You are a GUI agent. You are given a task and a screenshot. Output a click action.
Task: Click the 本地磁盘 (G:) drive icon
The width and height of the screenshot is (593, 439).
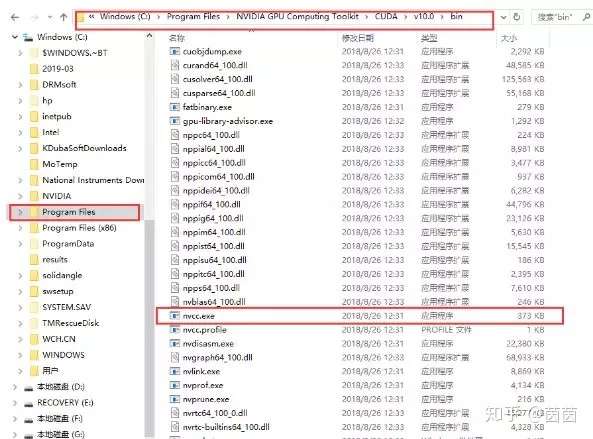click(29, 435)
